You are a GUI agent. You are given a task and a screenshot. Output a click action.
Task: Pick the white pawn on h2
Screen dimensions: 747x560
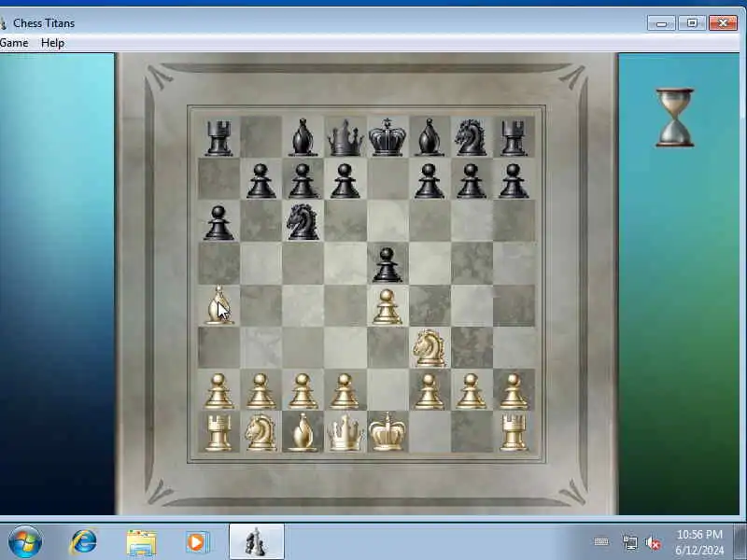tap(513, 391)
